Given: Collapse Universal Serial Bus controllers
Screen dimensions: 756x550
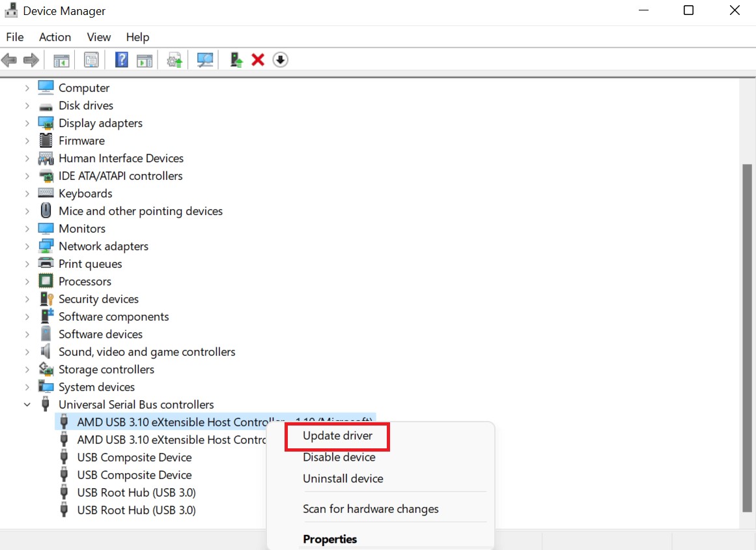Looking at the screenshot, I should pyautogui.click(x=27, y=405).
